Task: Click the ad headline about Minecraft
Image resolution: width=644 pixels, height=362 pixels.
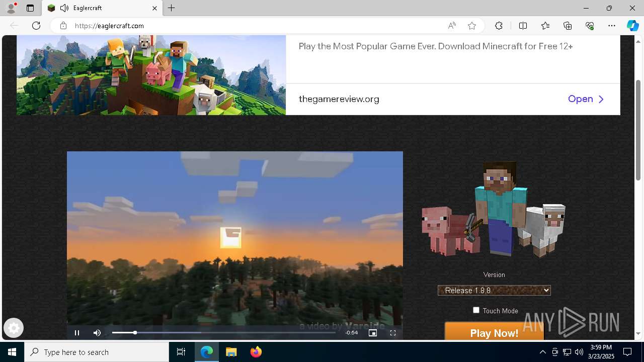Action: (436, 46)
